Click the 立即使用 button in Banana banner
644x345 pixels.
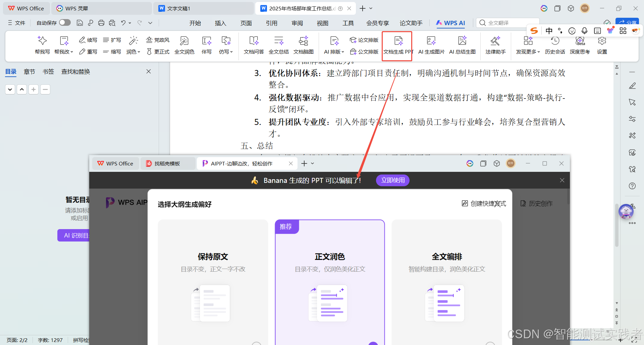(392, 180)
